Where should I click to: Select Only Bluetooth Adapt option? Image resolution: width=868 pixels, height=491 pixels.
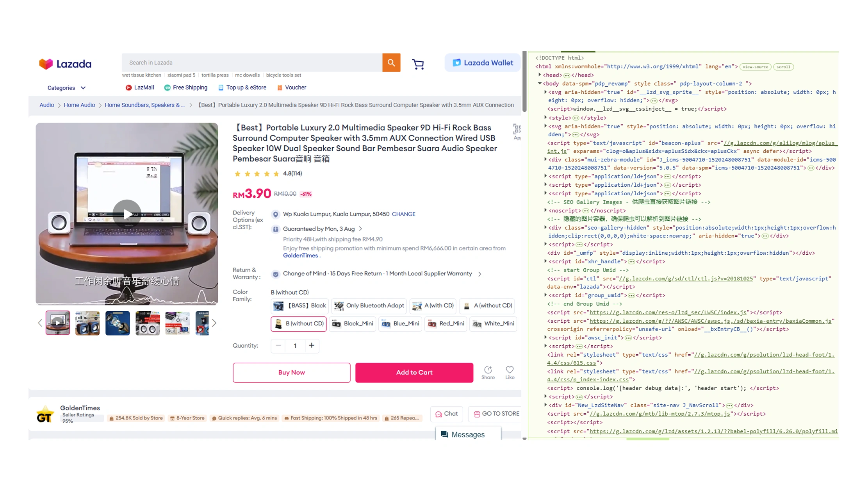[x=369, y=305]
